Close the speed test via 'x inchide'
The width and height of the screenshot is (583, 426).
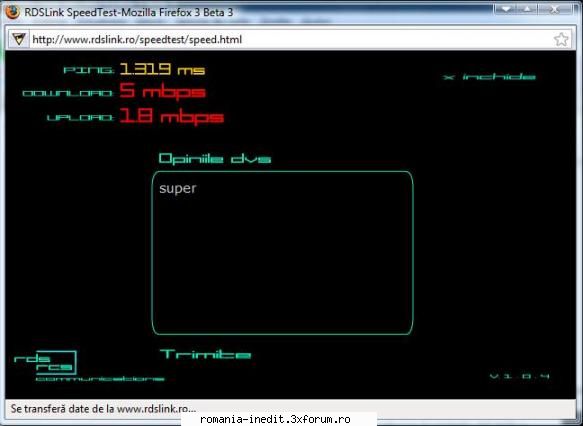pyautogui.click(x=489, y=77)
